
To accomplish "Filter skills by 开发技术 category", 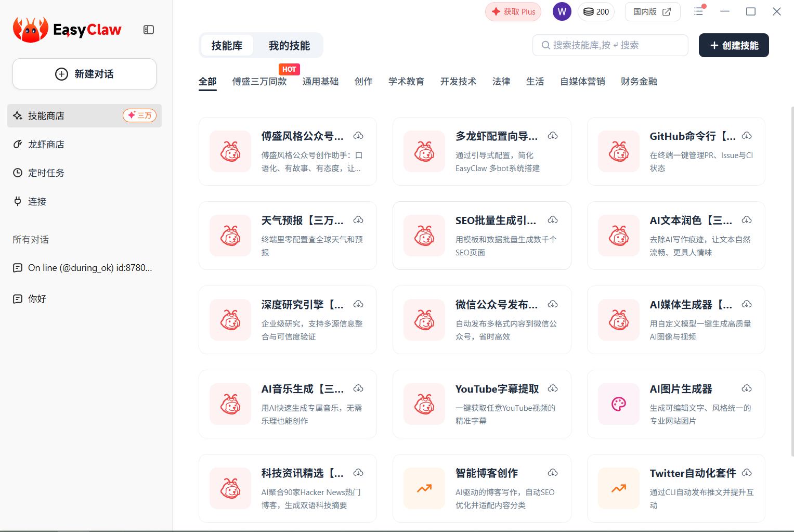I will pyautogui.click(x=458, y=82).
